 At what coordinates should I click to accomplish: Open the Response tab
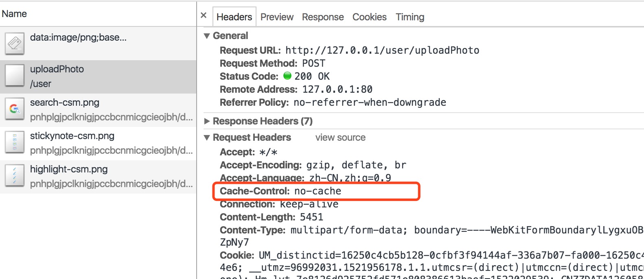point(323,17)
